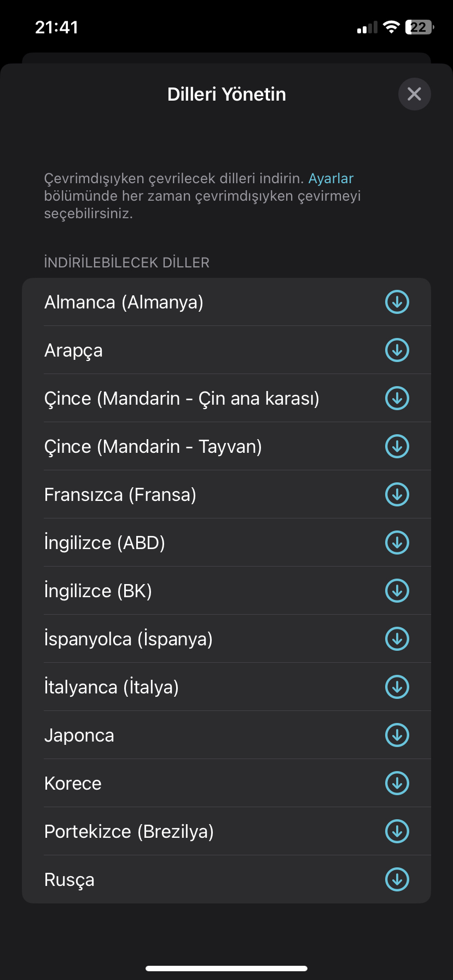This screenshot has width=453, height=980.
Task: Download İngilizce (BK) language pack
Action: click(x=397, y=591)
